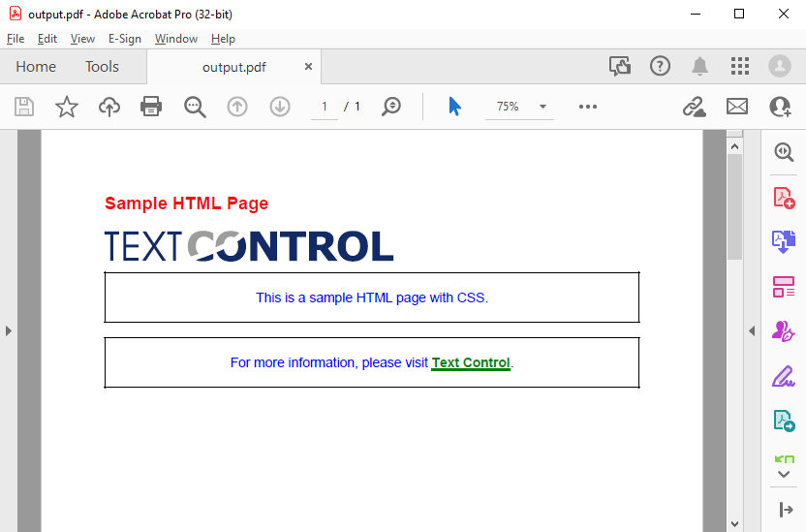
Task: Open Export PDF tool in sidebar
Action: (784, 421)
